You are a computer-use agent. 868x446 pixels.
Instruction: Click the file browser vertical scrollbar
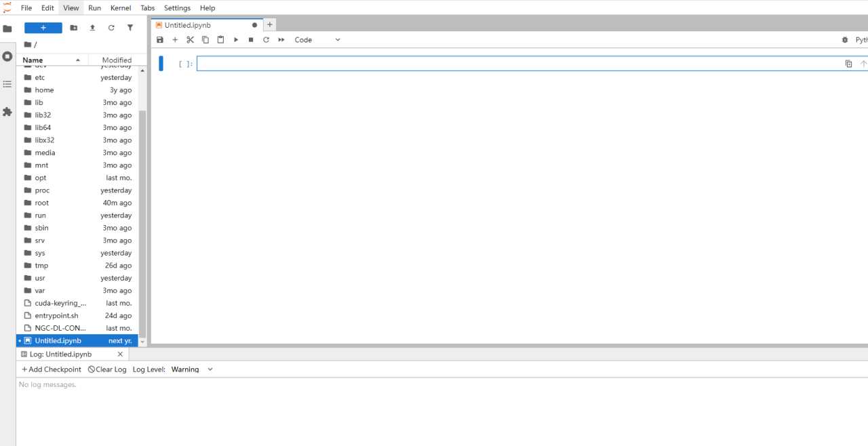click(142, 224)
